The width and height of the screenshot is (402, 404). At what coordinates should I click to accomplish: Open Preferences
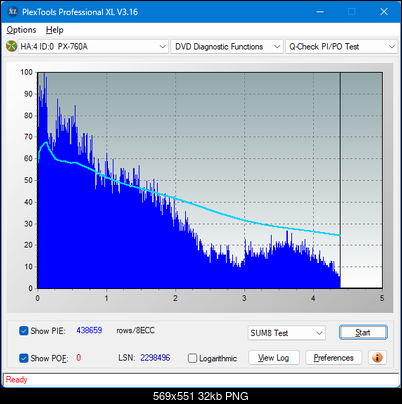(333, 358)
